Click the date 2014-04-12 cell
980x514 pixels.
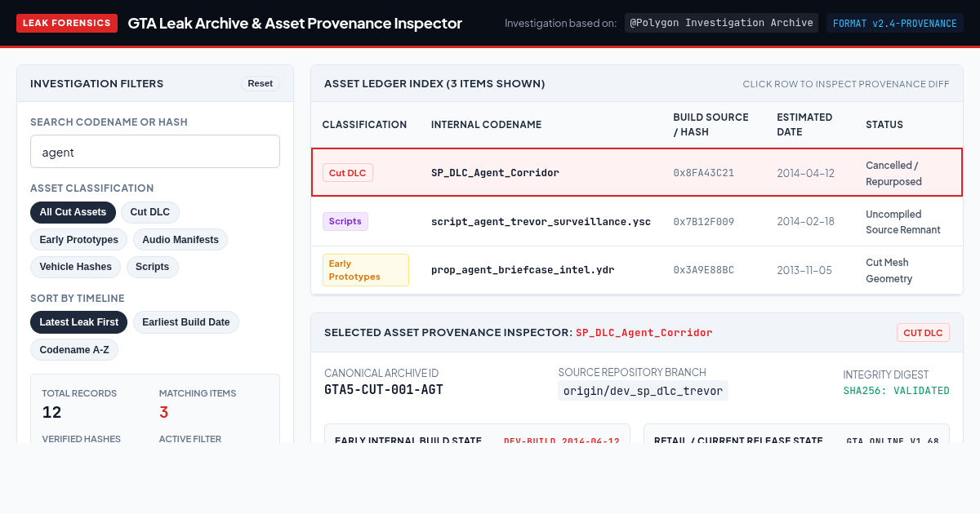[806, 173]
